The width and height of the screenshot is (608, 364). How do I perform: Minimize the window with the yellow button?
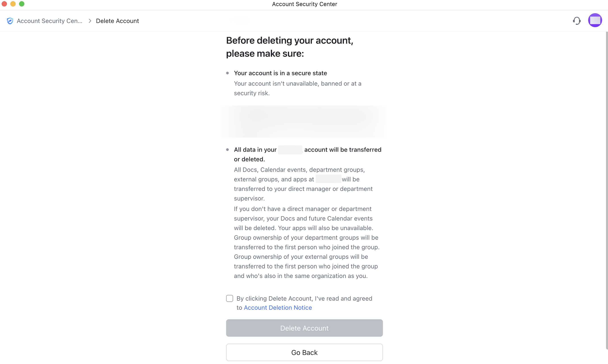click(x=13, y=4)
